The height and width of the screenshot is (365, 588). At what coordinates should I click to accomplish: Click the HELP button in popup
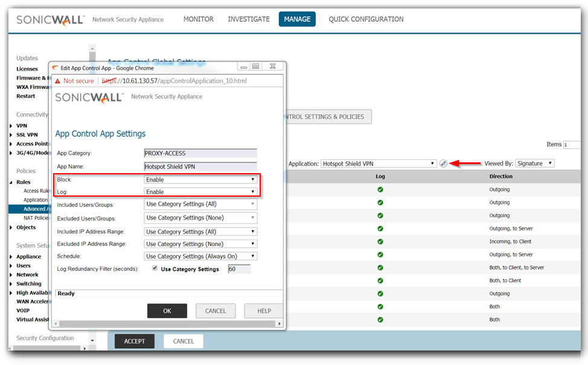coord(264,311)
